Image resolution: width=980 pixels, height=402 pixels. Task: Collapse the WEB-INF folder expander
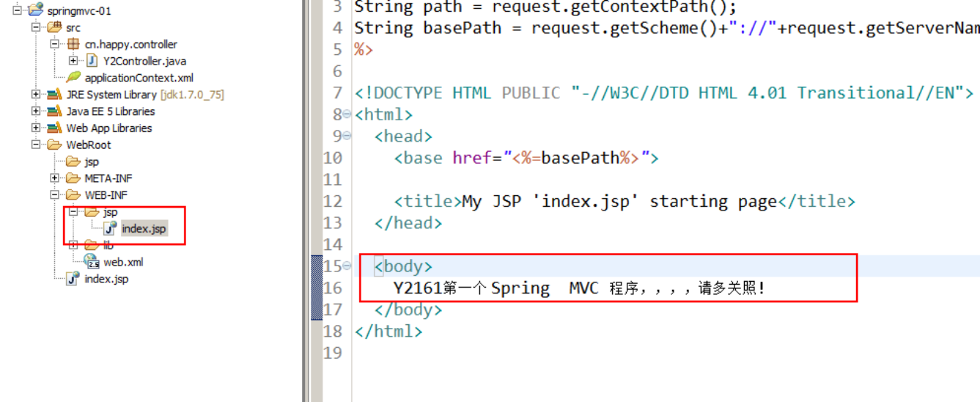[x=54, y=194]
